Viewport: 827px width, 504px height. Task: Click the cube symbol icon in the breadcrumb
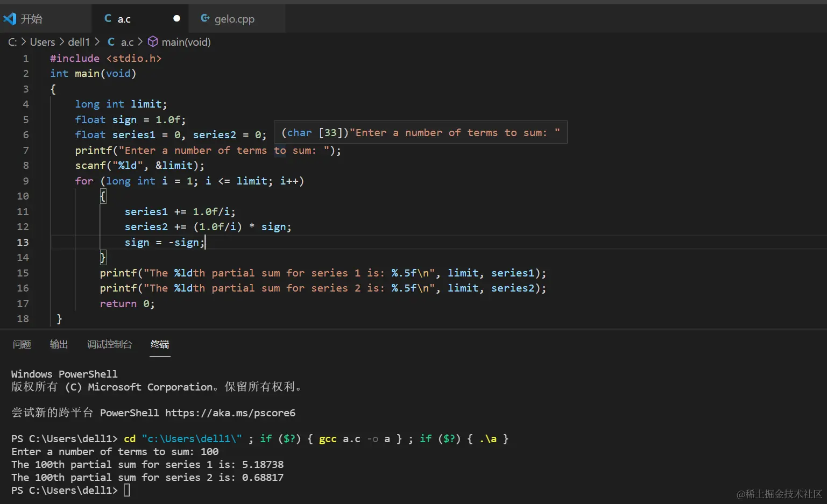pos(153,41)
